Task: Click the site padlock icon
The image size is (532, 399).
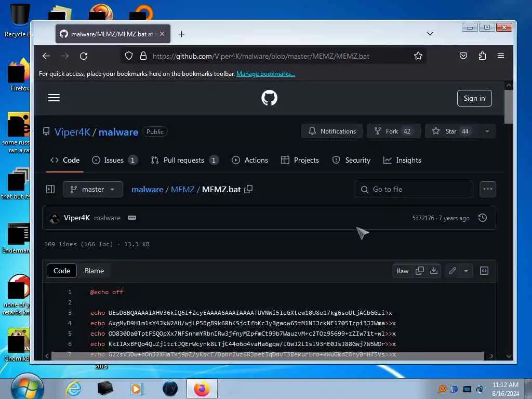Action: coord(143,56)
